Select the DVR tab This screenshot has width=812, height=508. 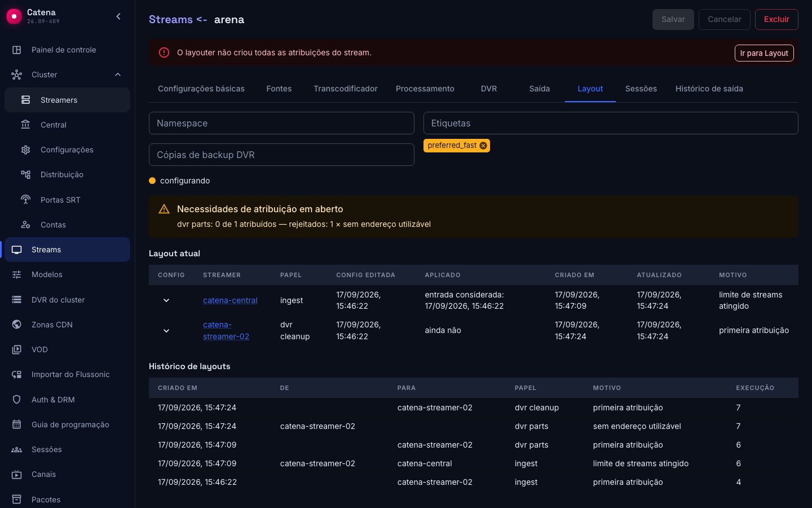click(489, 89)
